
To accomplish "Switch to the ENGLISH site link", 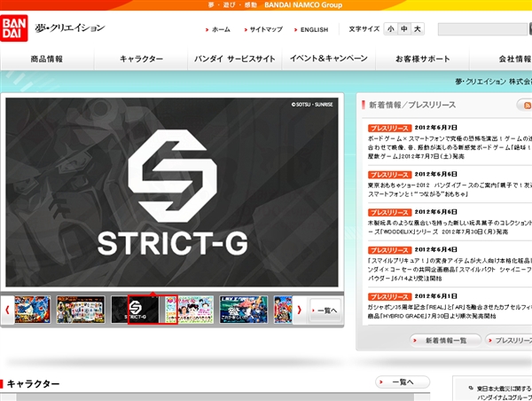I will pos(311,30).
